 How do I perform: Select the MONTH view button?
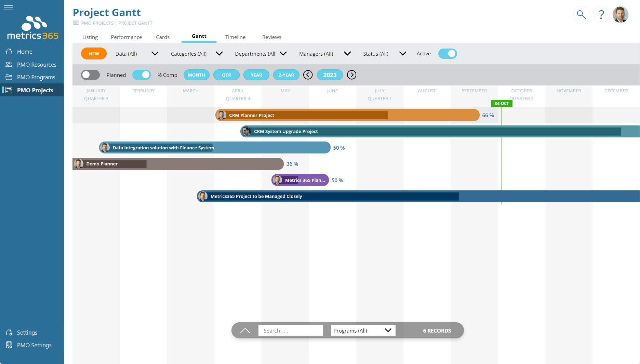click(197, 75)
